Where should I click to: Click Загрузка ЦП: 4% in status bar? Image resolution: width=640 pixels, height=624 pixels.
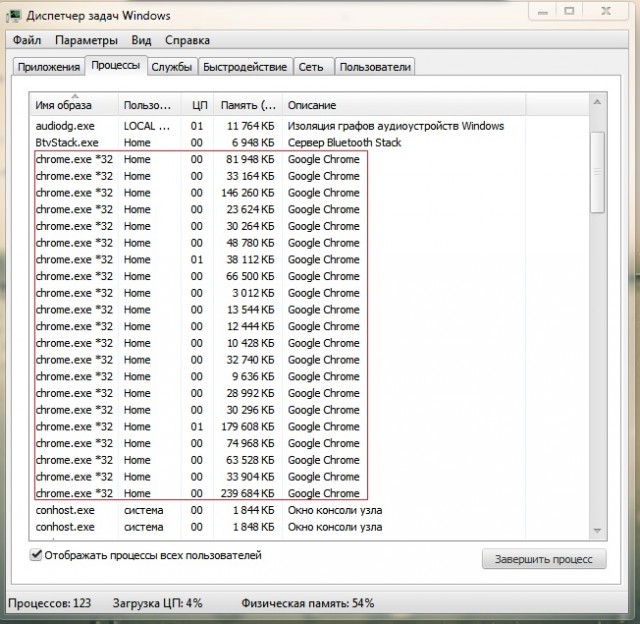pyautogui.click(x=158, y=603)
